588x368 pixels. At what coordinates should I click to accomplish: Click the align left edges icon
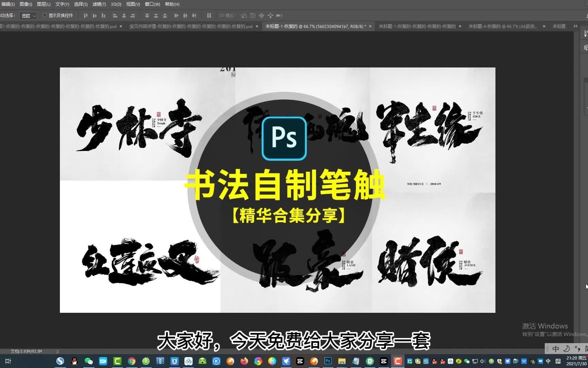[115, 15]
